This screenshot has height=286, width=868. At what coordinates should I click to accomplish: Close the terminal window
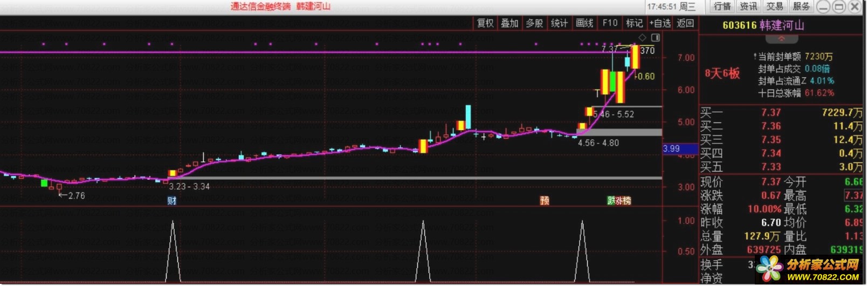click(x=855, y=7)
